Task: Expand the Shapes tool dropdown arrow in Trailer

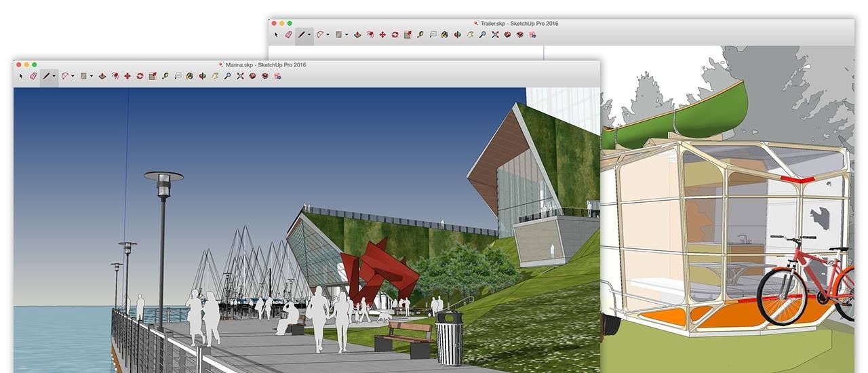Action: (x=346, y=35)
